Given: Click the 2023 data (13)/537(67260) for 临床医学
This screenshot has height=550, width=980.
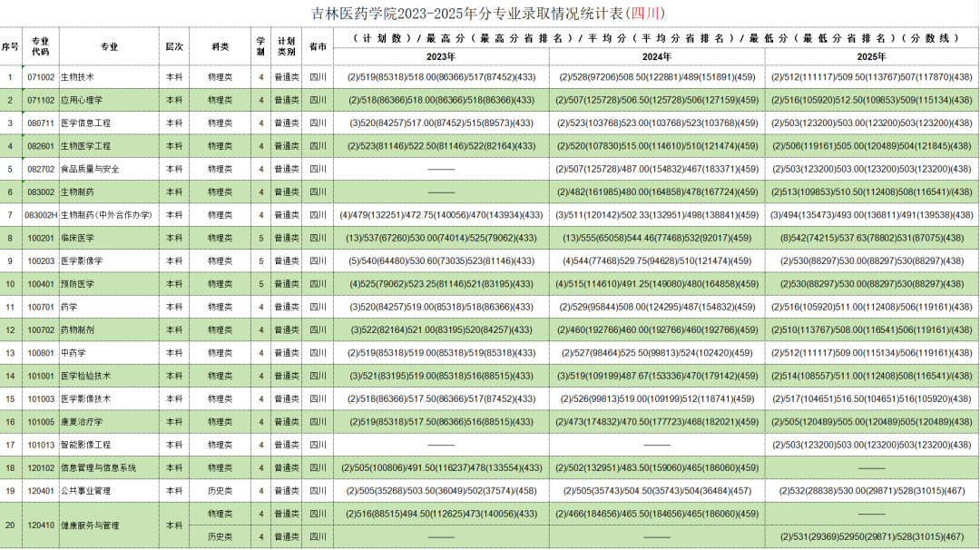Looking at the screenshot, I should coord(441,238).
